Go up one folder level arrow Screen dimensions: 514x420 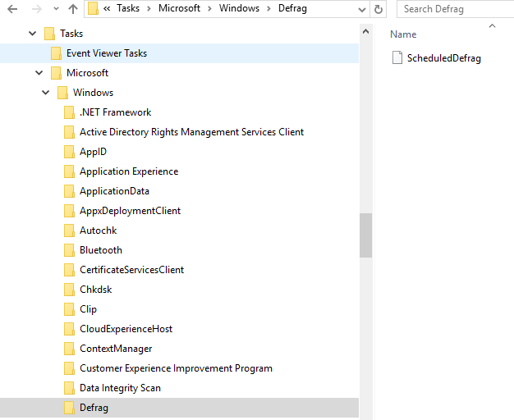[x=73, y=9]
